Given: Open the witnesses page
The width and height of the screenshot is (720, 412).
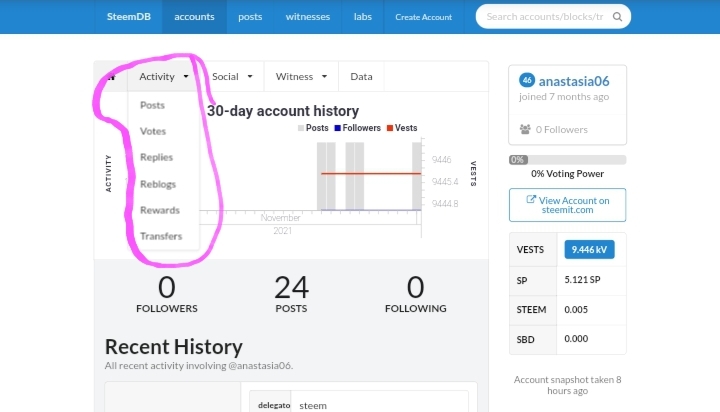Looking at the screenshot, I should click(308, 17).
